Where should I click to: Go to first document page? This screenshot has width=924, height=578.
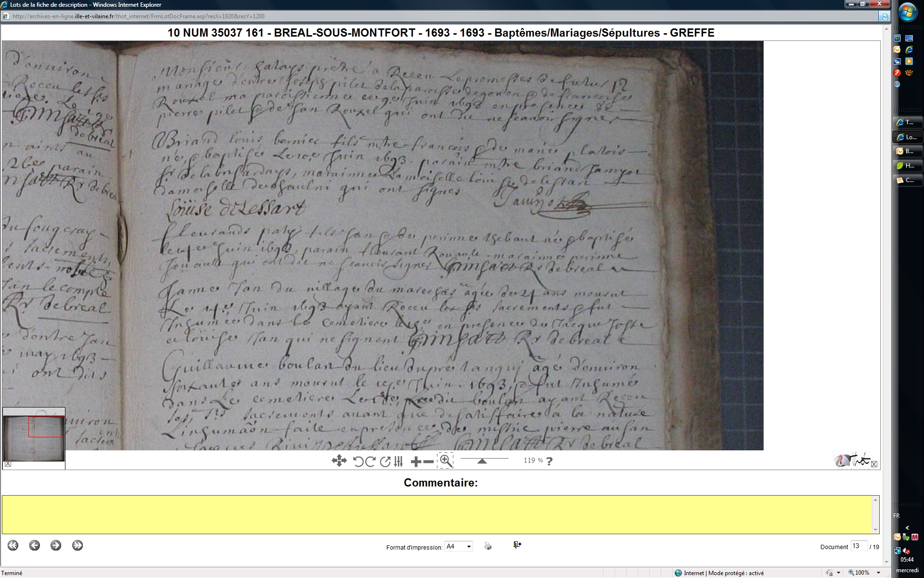13,545
